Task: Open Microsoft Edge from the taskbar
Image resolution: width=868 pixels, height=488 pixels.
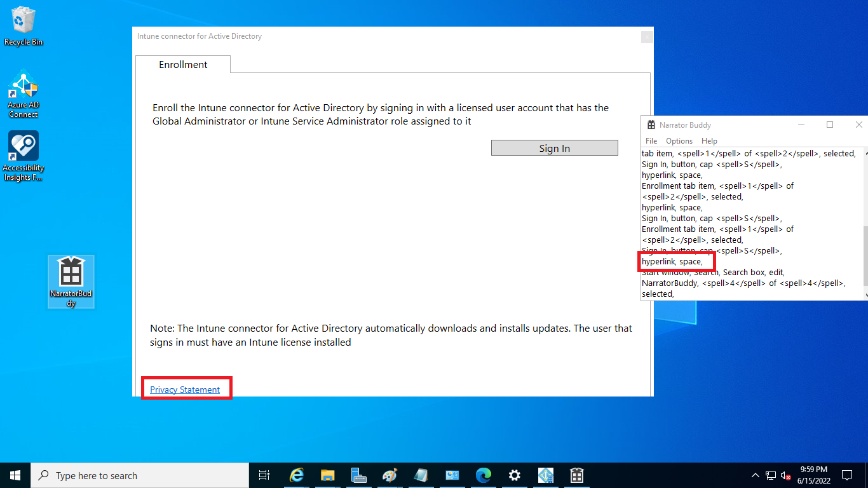Action: 483,475
